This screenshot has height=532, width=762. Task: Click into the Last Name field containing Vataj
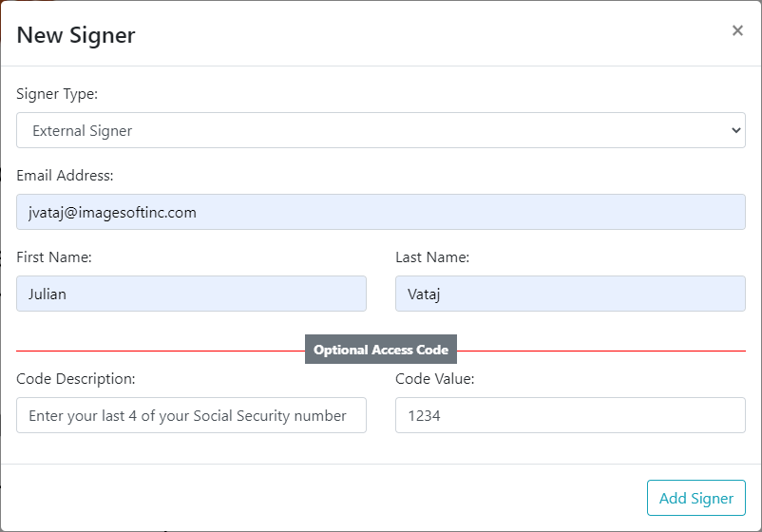[x=570, y=294]
